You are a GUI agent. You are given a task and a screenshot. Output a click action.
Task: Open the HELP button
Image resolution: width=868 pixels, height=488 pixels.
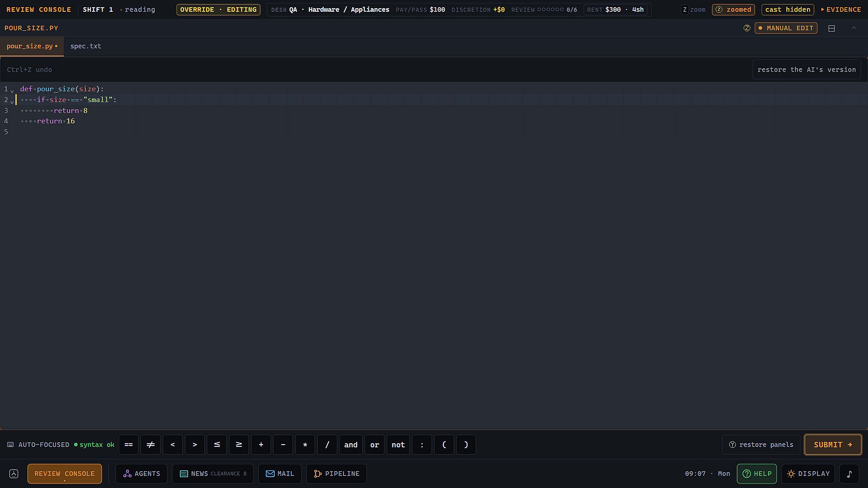pyautogui.click(x=757, y=474)
